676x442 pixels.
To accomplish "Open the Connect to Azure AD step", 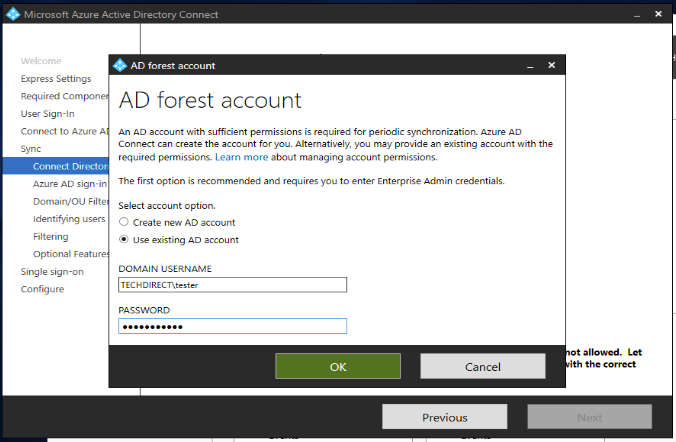I will (65, 131).
